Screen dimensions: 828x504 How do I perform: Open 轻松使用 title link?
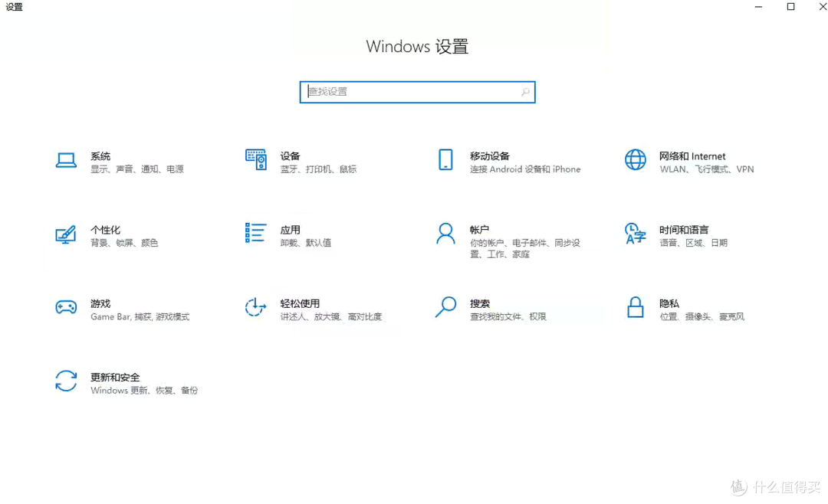tap(300, 304)
